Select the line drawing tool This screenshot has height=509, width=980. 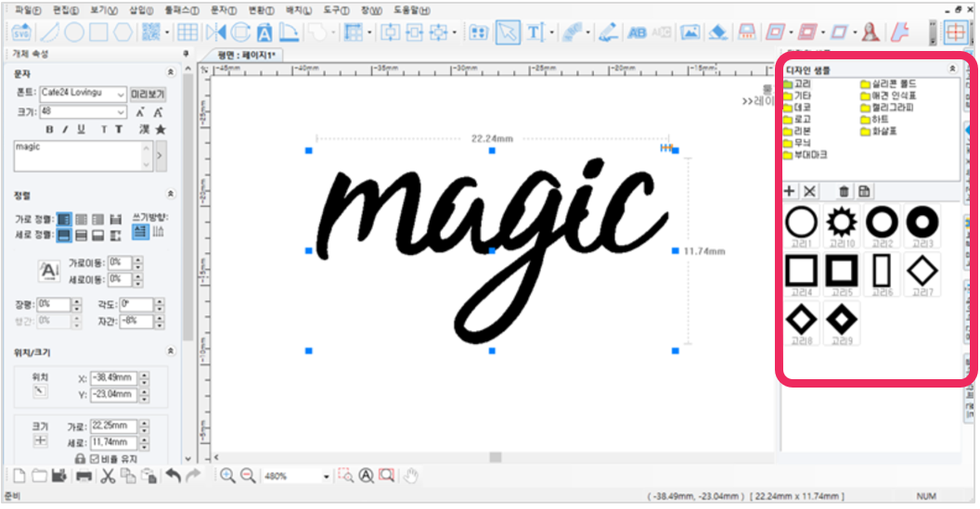click(49, 32)
